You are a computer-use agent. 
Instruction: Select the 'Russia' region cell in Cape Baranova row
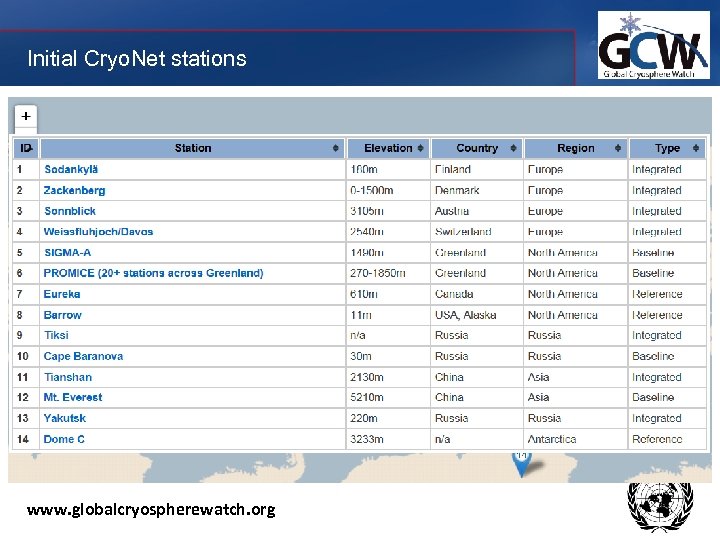(x=576, y=356)
